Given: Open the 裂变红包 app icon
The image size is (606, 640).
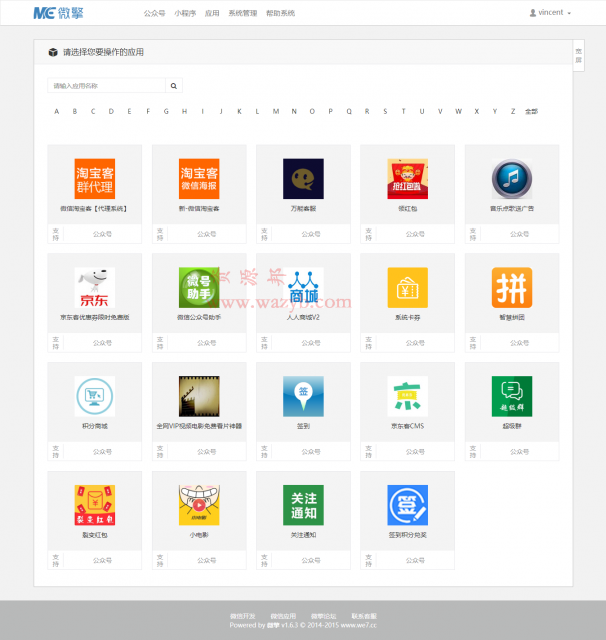Looking at the screenshot, I should click(x=95, y=505).
